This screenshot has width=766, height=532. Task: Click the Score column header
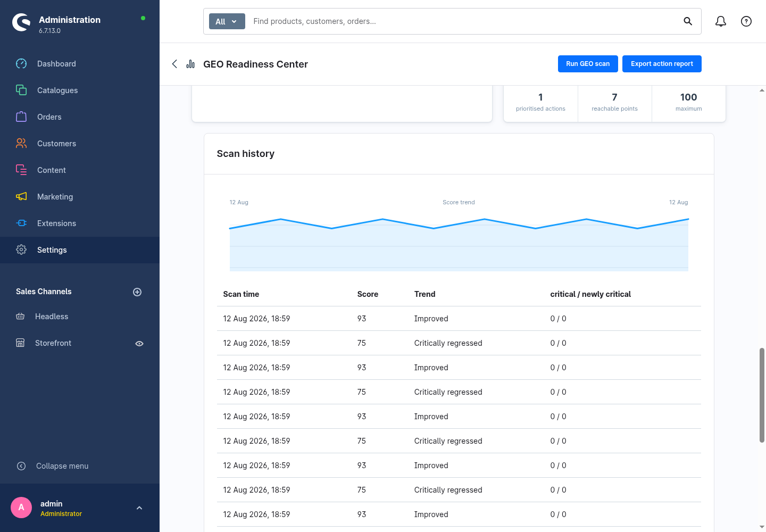368,294
